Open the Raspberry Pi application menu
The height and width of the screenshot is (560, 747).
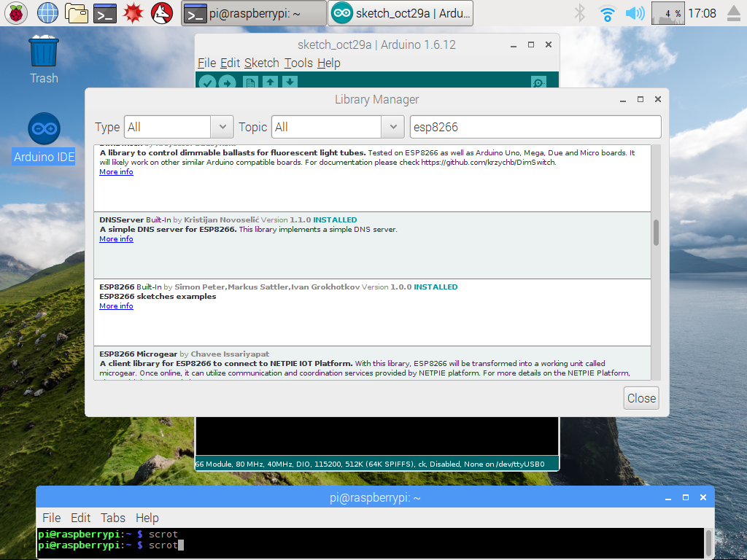pyautogui.click(x=17, y=12)
